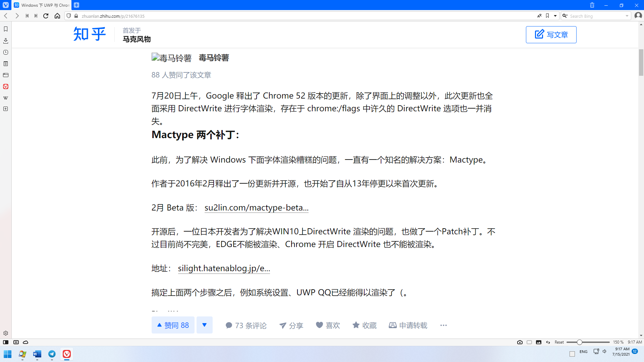Click the page zoom slider handle
The height and width of the screenshot is (362, 644).
tap(579, 342)
